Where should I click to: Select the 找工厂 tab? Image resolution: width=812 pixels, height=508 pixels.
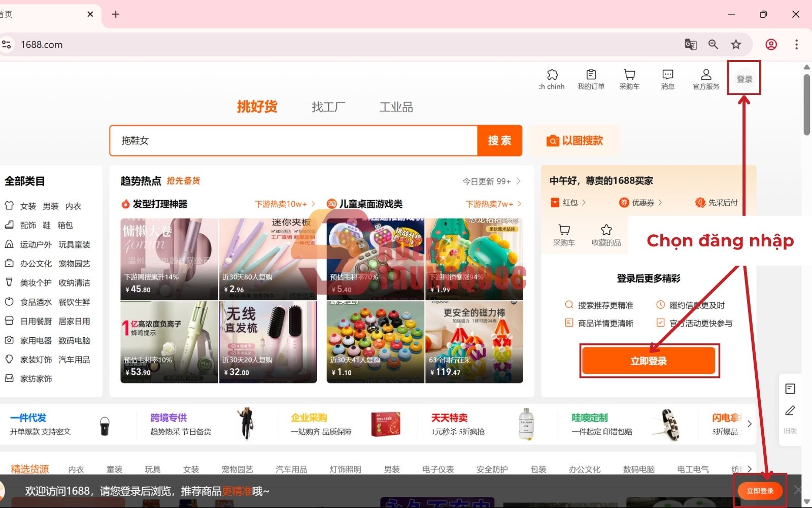pos(328,107)
